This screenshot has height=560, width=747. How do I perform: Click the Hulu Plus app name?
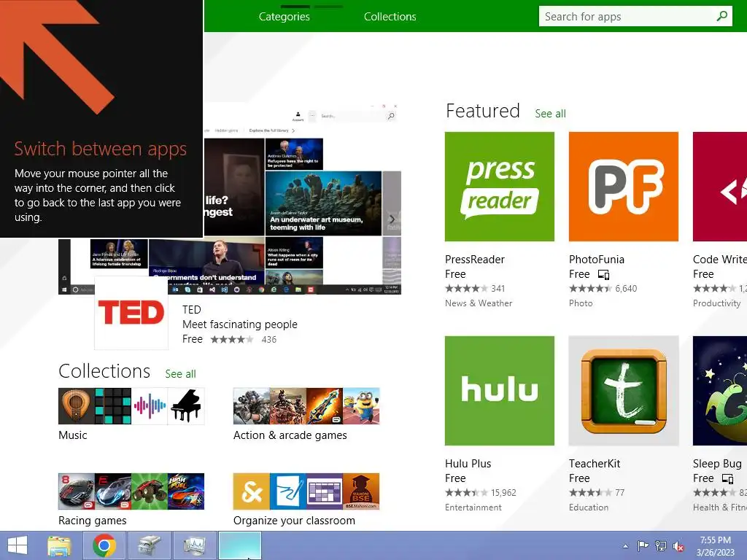tap(468, 464)
